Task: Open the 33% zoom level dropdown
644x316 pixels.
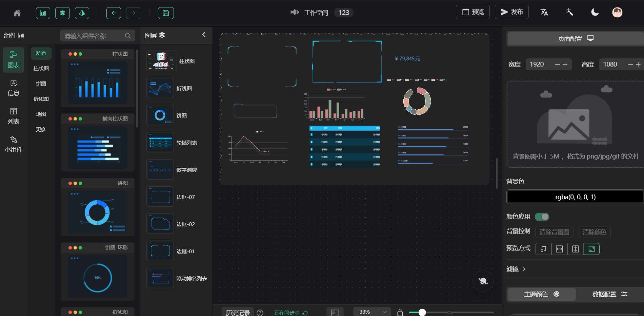Action: [371, 312]
